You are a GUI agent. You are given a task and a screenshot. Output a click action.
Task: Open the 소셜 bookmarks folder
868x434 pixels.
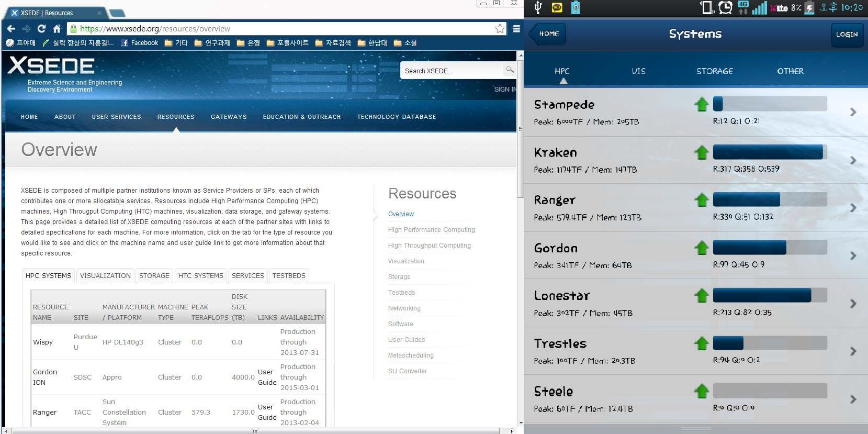[x=405, y=43]
